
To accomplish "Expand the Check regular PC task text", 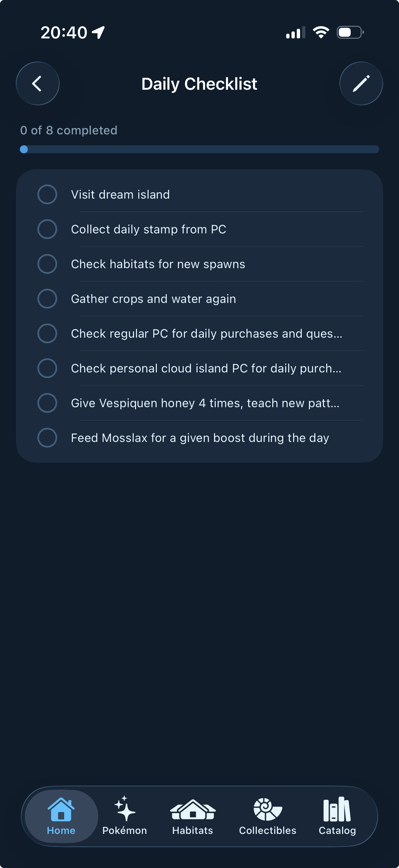I will pos(206,334).
